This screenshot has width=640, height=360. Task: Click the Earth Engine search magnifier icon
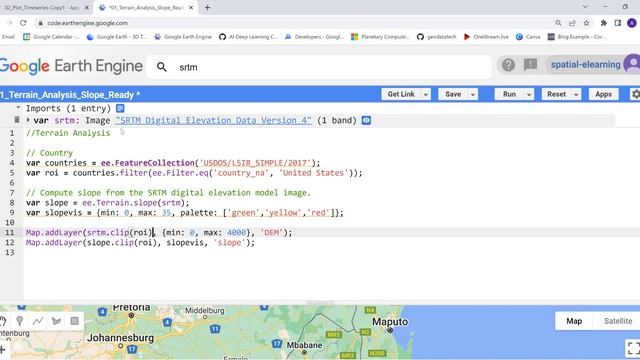click(162, 67)
